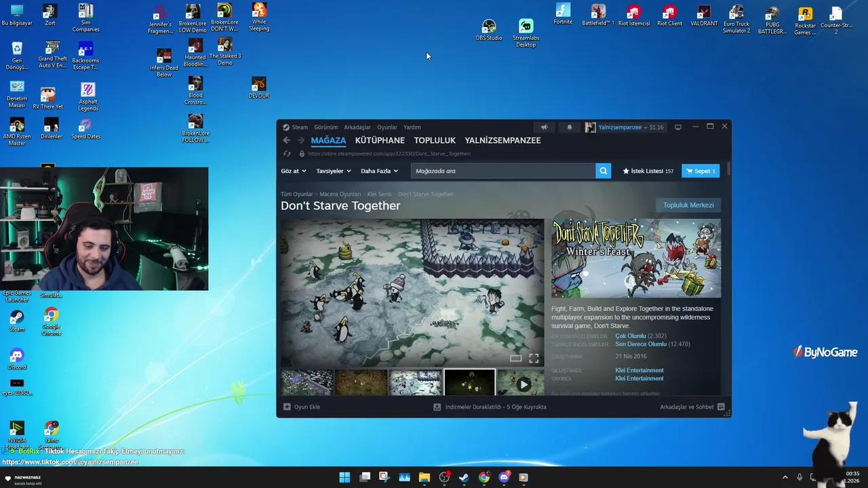This screenshot has width=868, height=488.
Task: Open the developer link Klei Entertainment
Action: 639,371
